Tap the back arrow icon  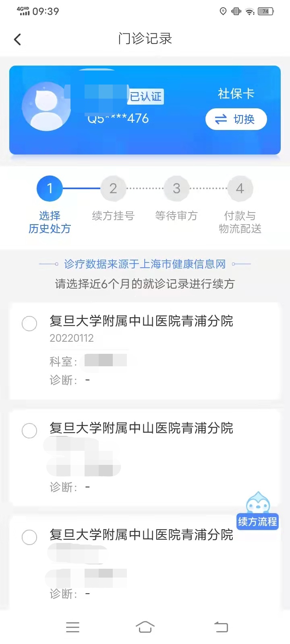(x=17, y=39)
